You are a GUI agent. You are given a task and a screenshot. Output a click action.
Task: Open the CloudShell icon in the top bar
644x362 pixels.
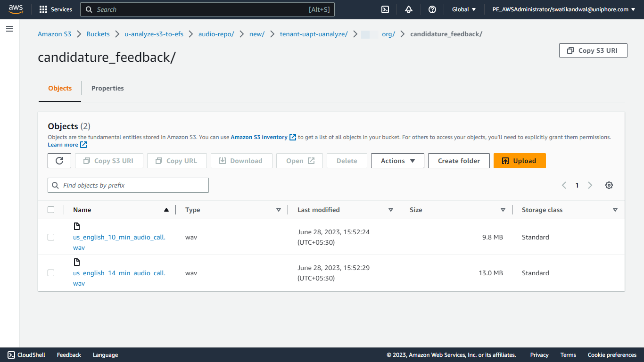point(385,9)
